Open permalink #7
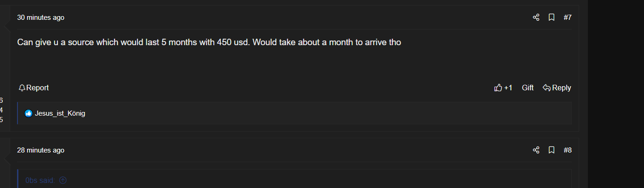Viewport: 644px width, 188px height. coord(568,18)
